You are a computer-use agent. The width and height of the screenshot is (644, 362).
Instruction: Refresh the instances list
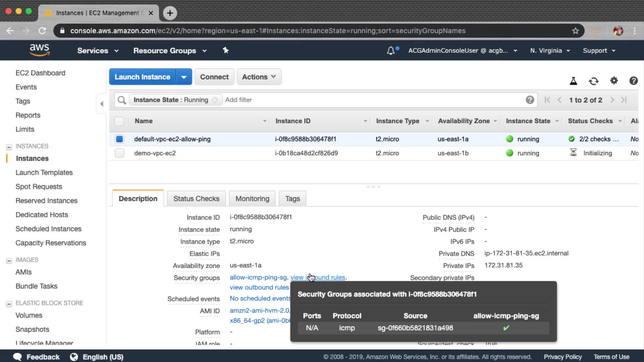click(x=593, y=81)
